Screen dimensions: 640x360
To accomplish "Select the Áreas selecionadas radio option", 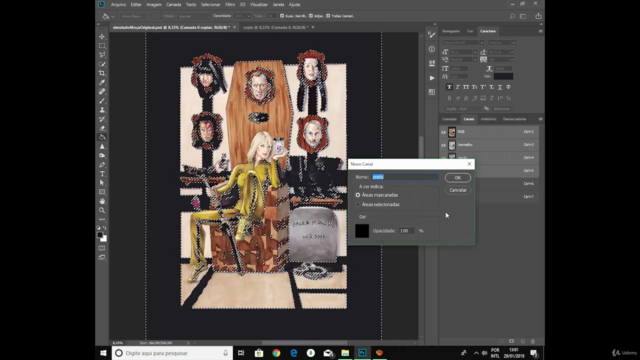I will [358, 204].
